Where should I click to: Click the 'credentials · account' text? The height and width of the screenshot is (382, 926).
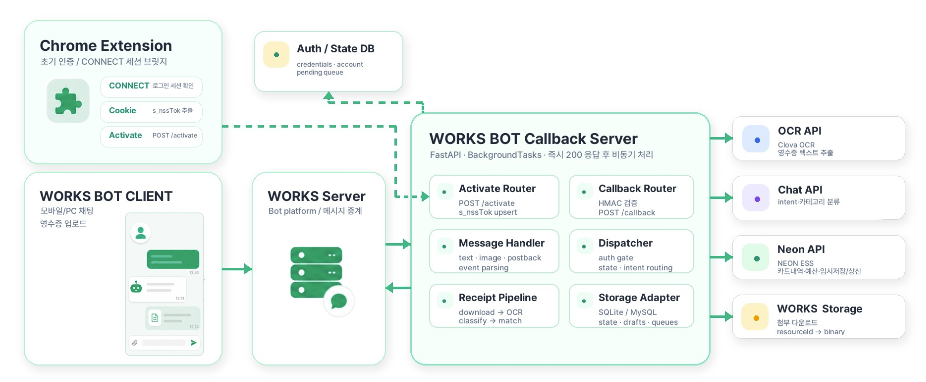[x=330, y=64]
